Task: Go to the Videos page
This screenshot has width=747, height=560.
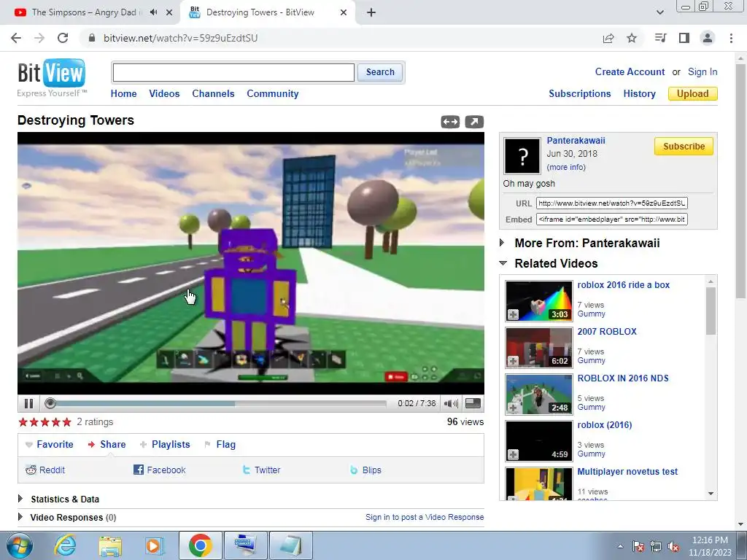Action: (x=164, y=94)
